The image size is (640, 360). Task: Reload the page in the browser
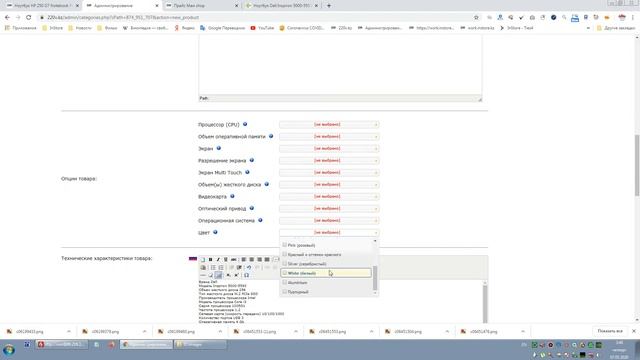pos(29,18)
